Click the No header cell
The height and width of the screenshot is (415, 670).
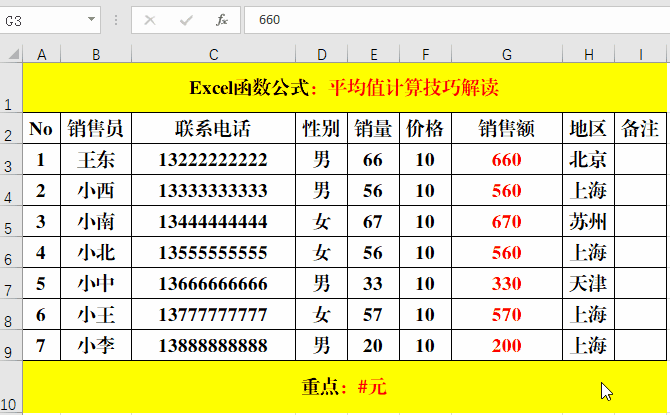41,128
